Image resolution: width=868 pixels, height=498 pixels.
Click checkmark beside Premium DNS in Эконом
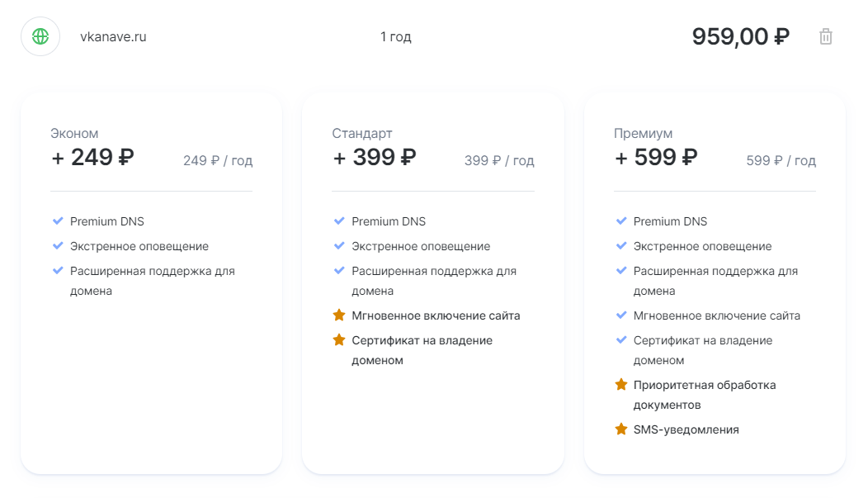coord(58,221)
